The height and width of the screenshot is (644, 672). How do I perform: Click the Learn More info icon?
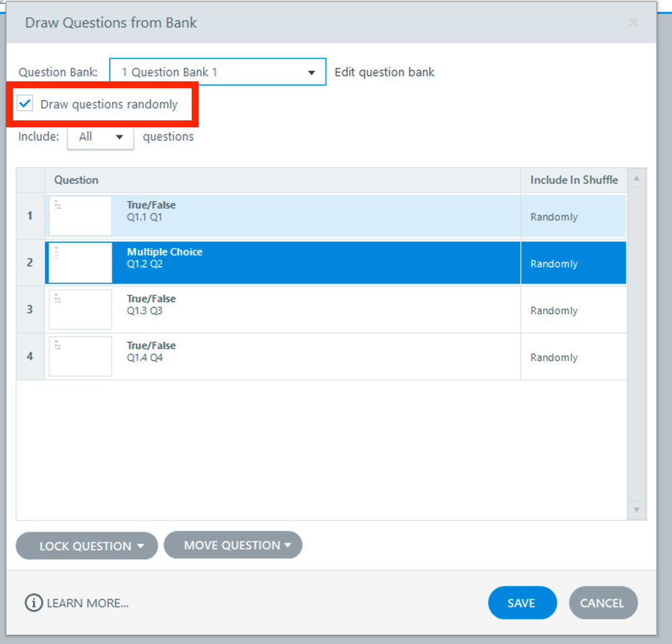click(34, 603)
